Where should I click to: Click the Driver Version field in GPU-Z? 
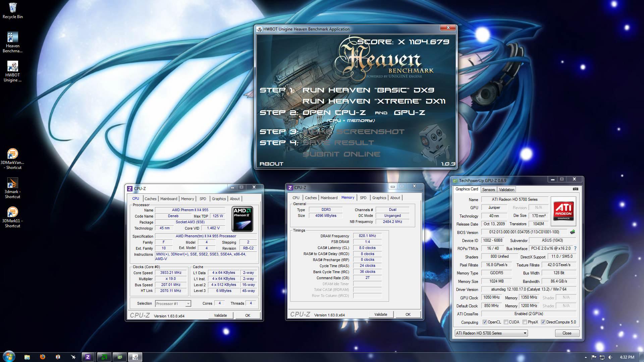529,289
